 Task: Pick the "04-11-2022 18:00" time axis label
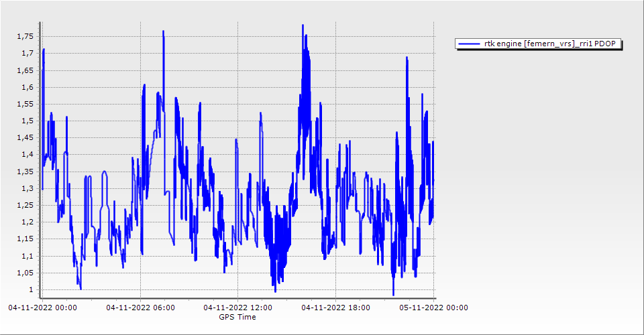point(336,308)
